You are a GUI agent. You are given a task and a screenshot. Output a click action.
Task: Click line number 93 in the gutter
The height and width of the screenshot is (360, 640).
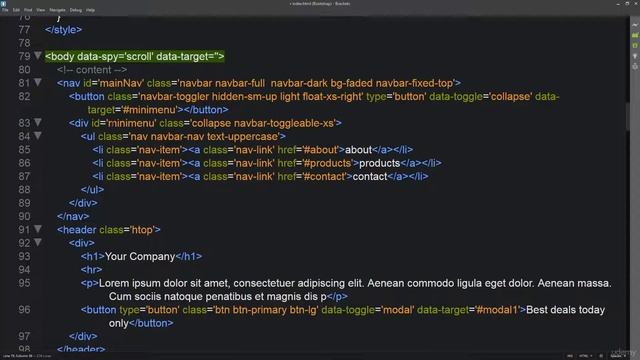(x=24, y=256)
